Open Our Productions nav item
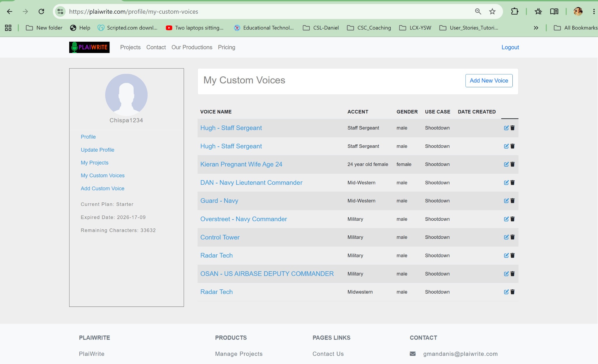The height and width of the screenshot is (364, 598). (192, 47)
